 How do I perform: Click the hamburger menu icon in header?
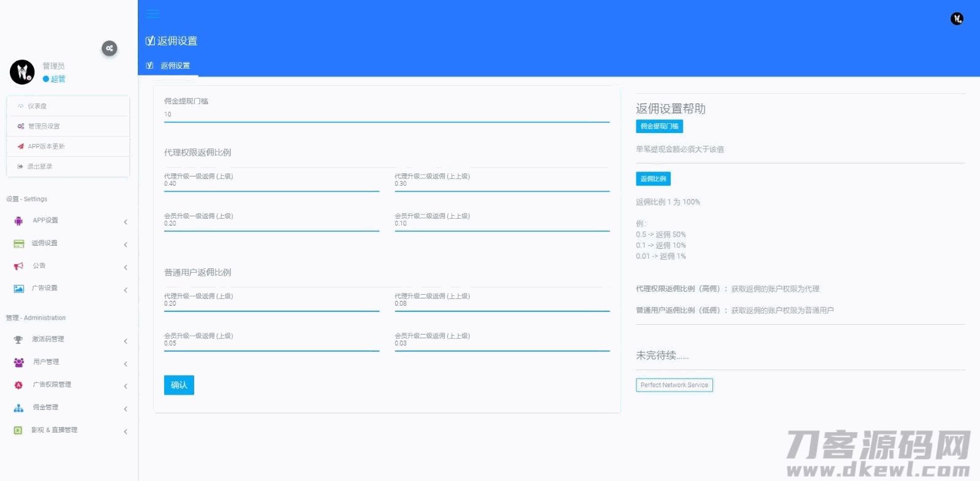point(153,13)
